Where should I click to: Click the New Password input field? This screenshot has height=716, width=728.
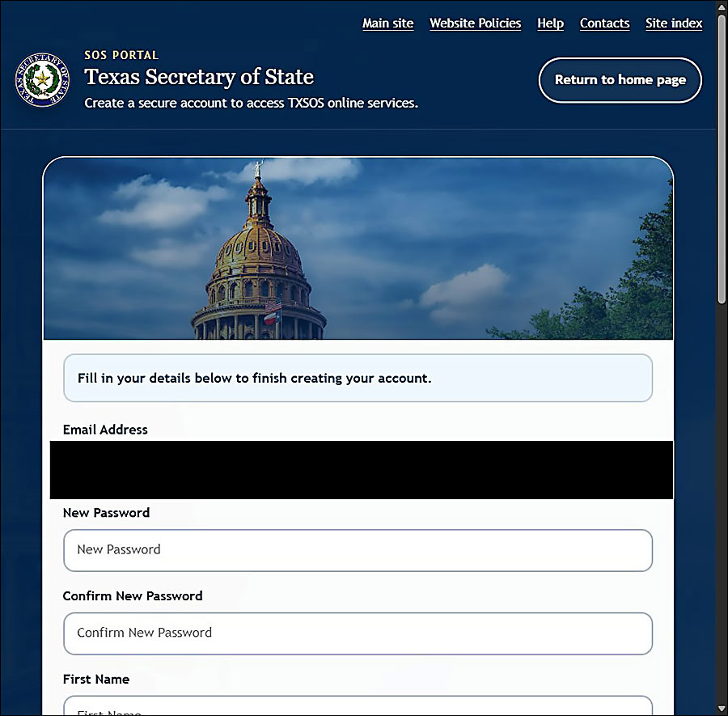coord(358,550)
